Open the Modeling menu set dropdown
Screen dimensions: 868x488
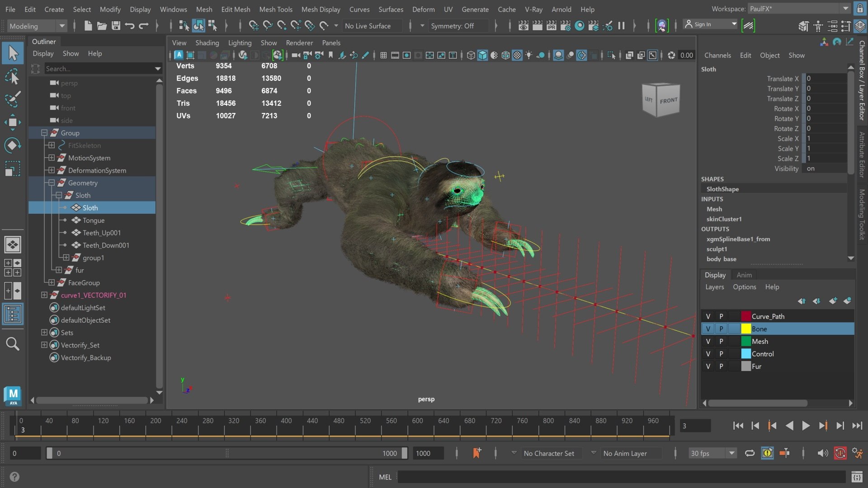tap(37, 26)
